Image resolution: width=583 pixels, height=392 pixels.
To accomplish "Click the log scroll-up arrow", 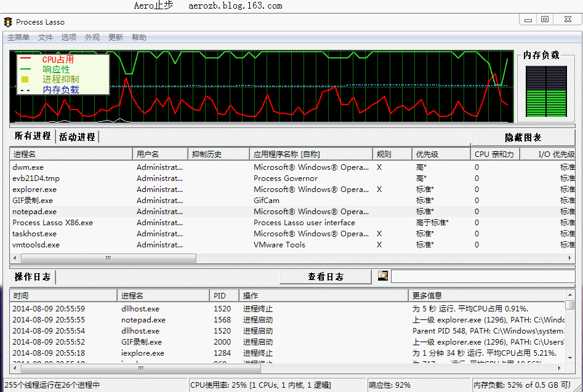I will pos(570,295).
